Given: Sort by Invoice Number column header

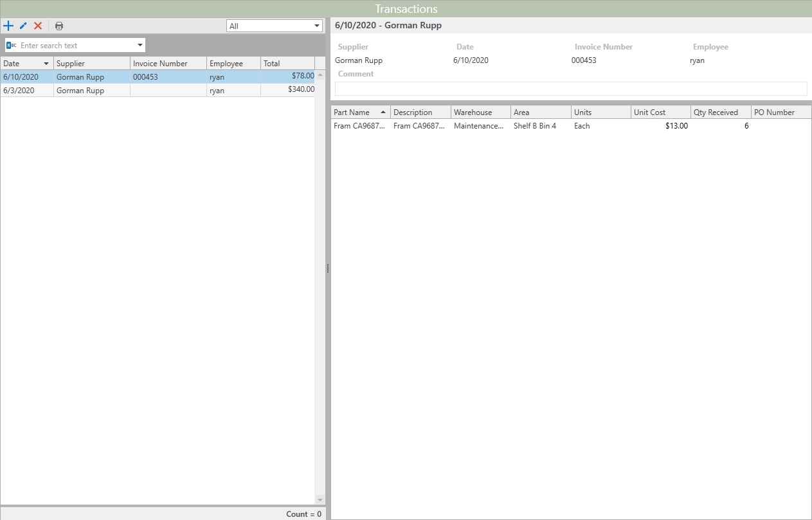Looking at the screenshot, I should [168, 64].
